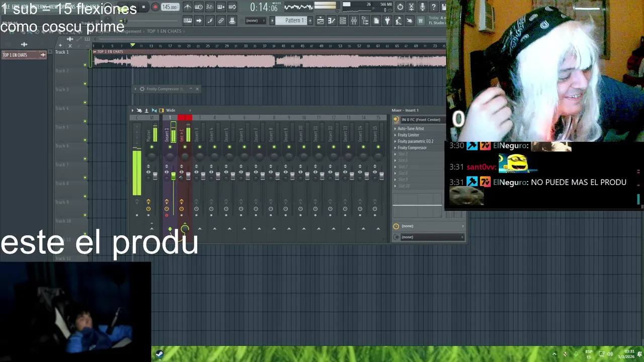644x362 pixels.
Task: Open Fruity Limiter effect slot
Action: point(409,135)
